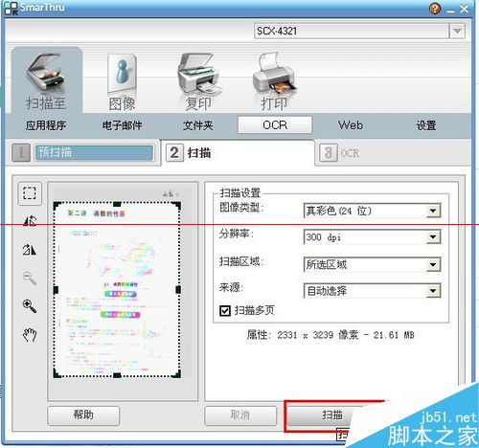Expand the 分辨率 300 dpi dropdown
479x448 pixels.
[433, 236]
